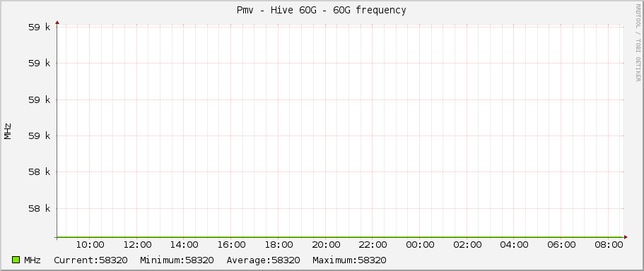Click the 22:00 time axis label

tap(373, 245)
